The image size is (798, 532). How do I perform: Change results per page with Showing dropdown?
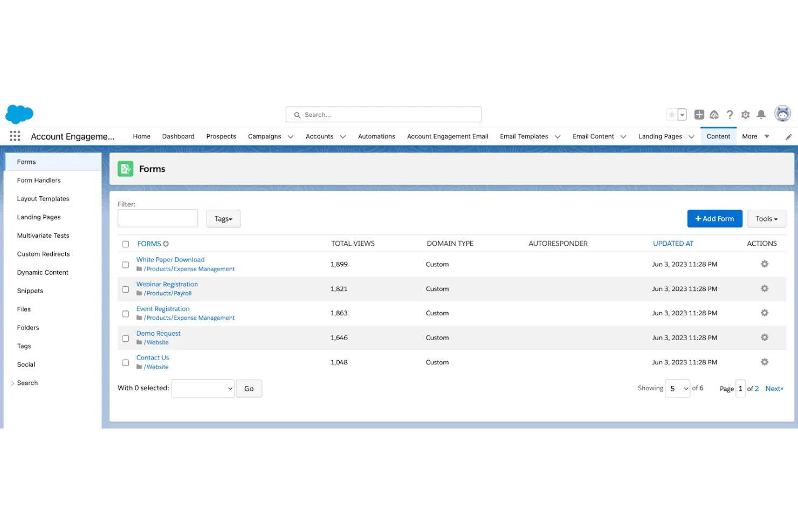[678, 388]
